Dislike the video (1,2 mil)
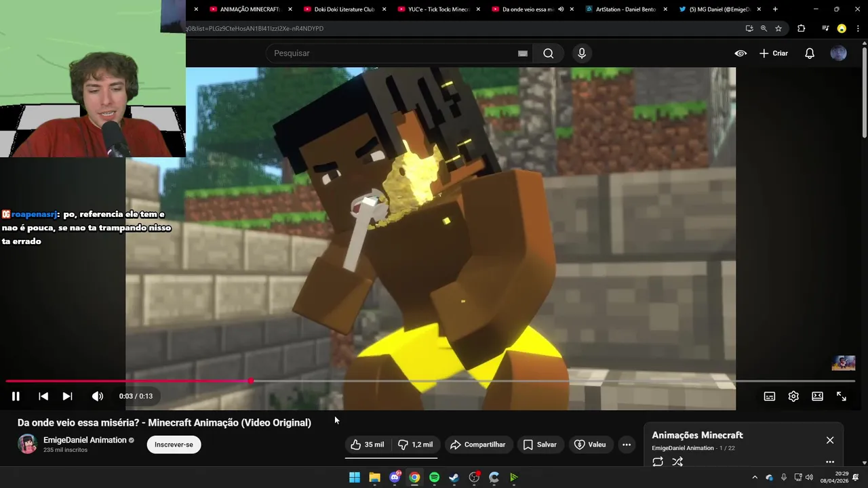This screenshot has width=868, height=488. tap(415, 445)
